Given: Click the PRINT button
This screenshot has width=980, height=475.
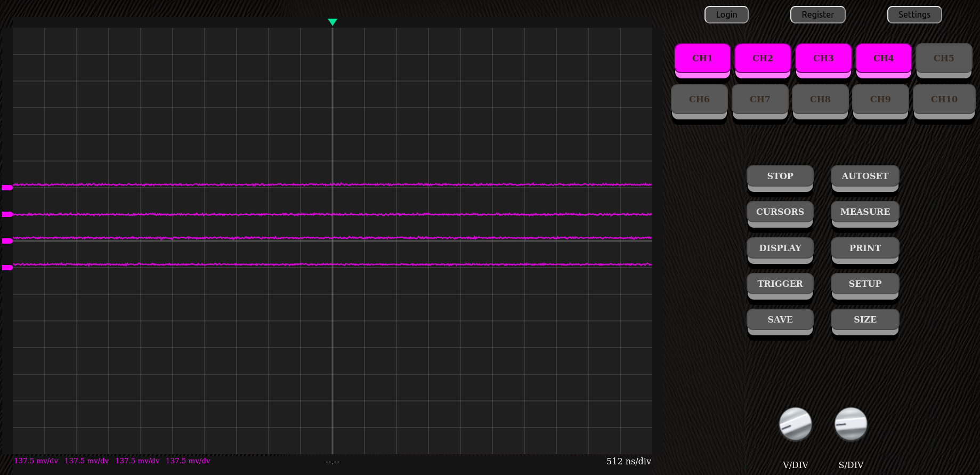Looking at the screenshot, I should [865, 248].
